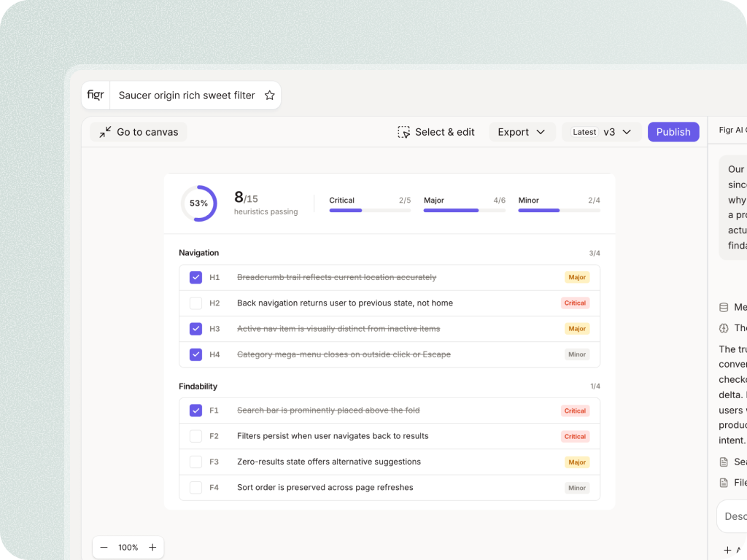Click the Minor tag on row H4
The height and width of the screenshot is (560, 747).
(577, 354)
